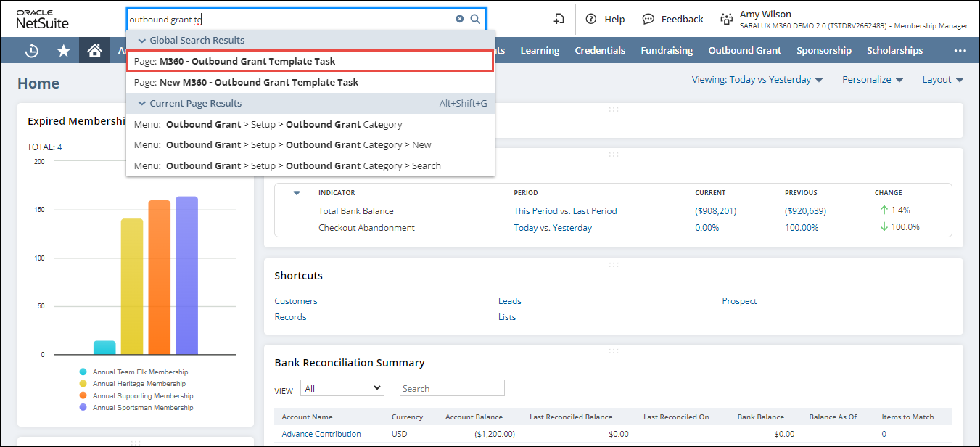This screenshot has width=980, height=447.
Task: Open the Layout dropdown
Action: tap(942, 80)
